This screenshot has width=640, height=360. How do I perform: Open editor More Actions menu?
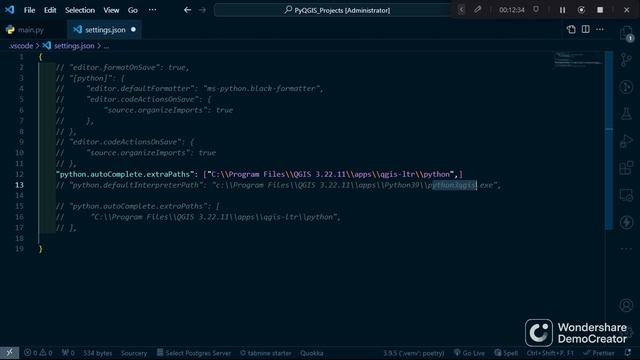[600, 29]
